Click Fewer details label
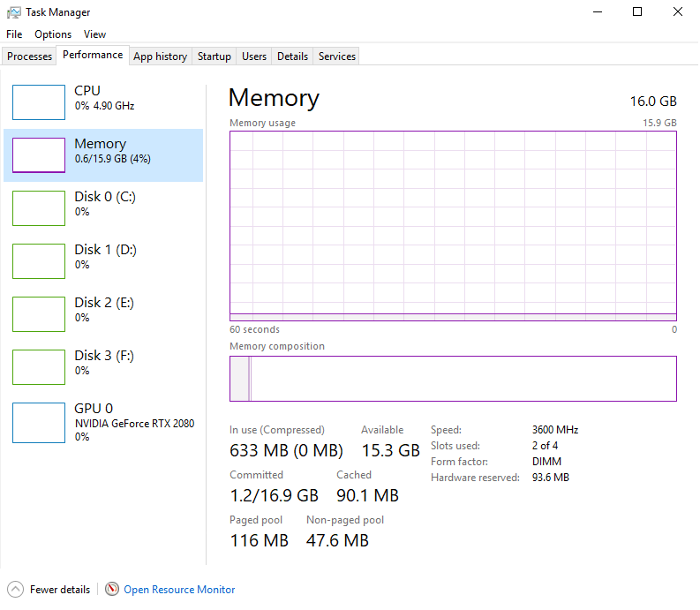This screenshot has height=610, width=700. pos(60,590)
